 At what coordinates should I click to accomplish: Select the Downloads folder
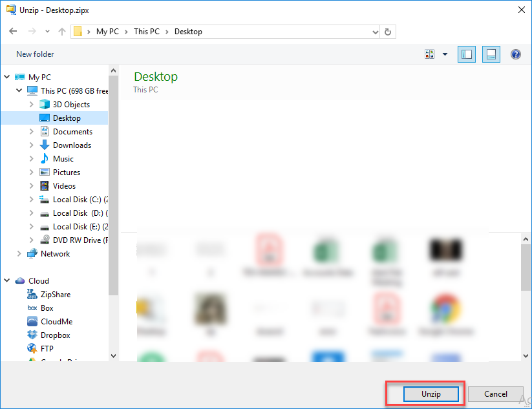pyautogui.click(x=72, y=145)
